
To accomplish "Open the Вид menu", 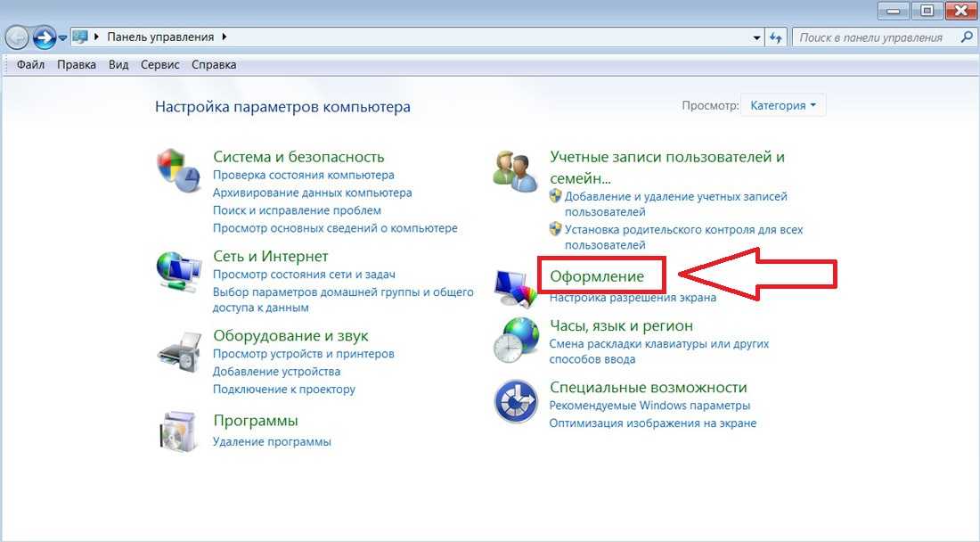I will pos(118,64).
